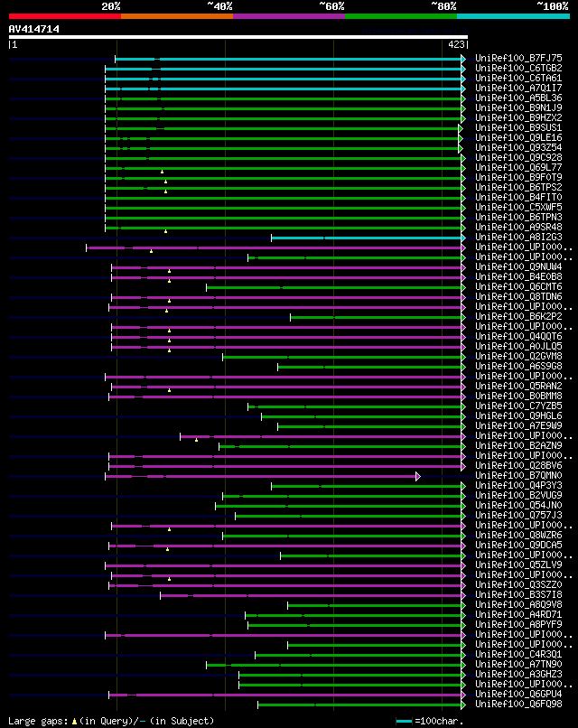
Task: Open hit UniRef100_A4RD71
Action: coord(518,615)
